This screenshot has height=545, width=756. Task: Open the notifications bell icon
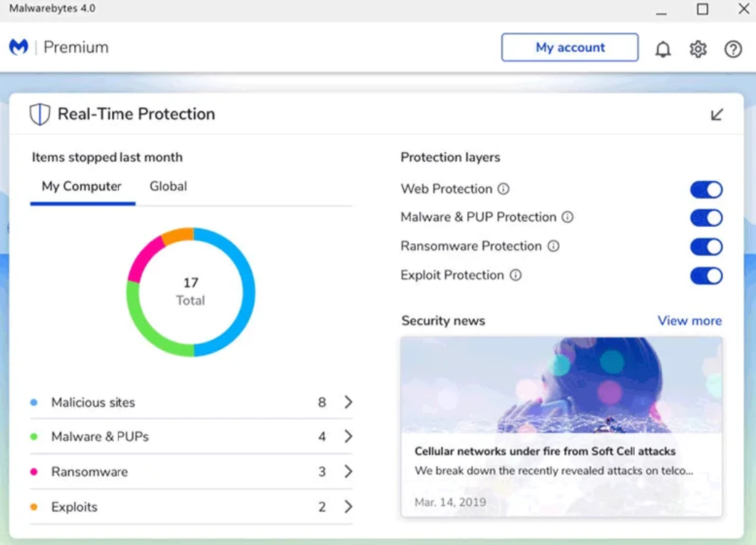tap(663, 49)
